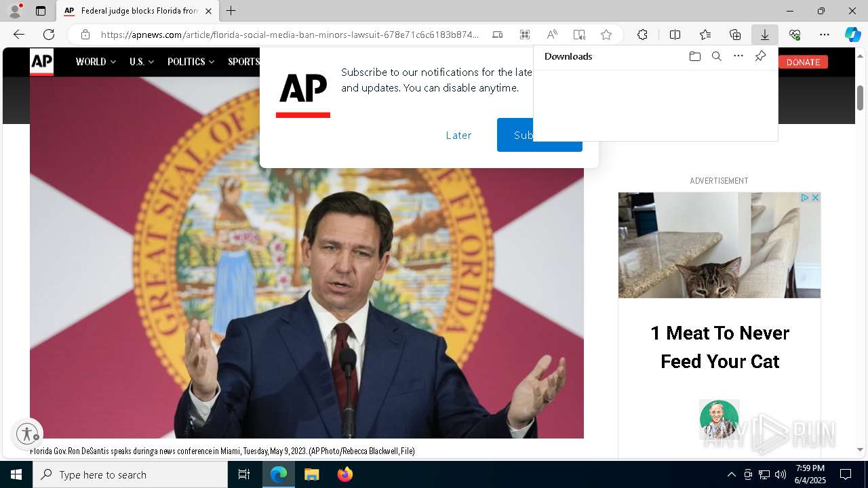Open the Favorites list
Viewport: 868px width, 488px height.
click(x=705, y=35)
